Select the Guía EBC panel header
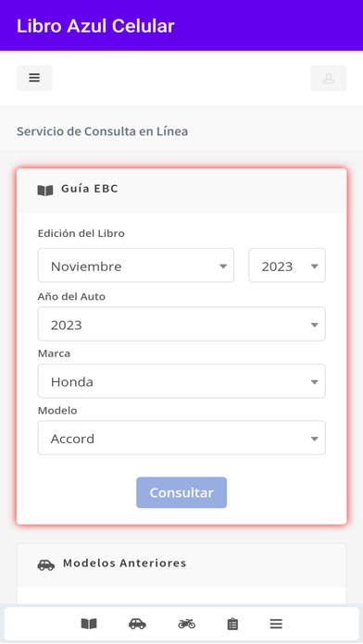Screen dimensions: 363x644 tap(181, 191)
